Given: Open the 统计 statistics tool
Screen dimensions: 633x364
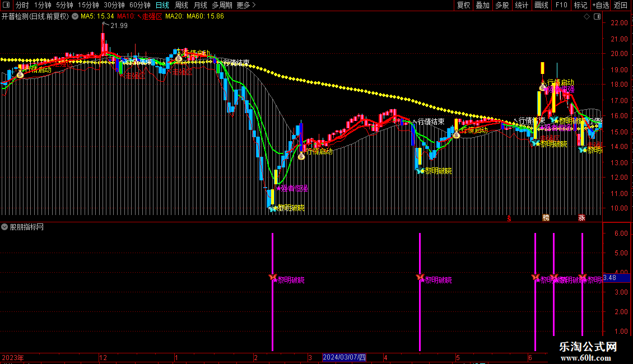Looking at the screenshot, I should pyautogui.click(x=522, y=5).
